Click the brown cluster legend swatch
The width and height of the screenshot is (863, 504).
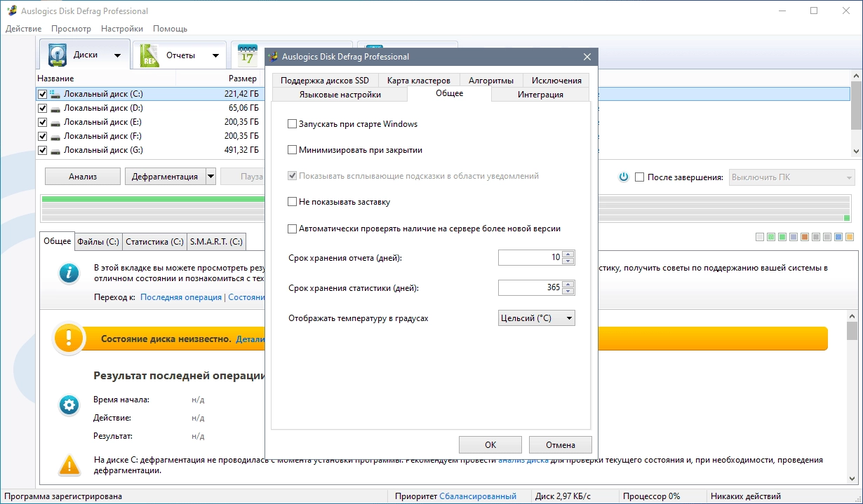[805, 238]
